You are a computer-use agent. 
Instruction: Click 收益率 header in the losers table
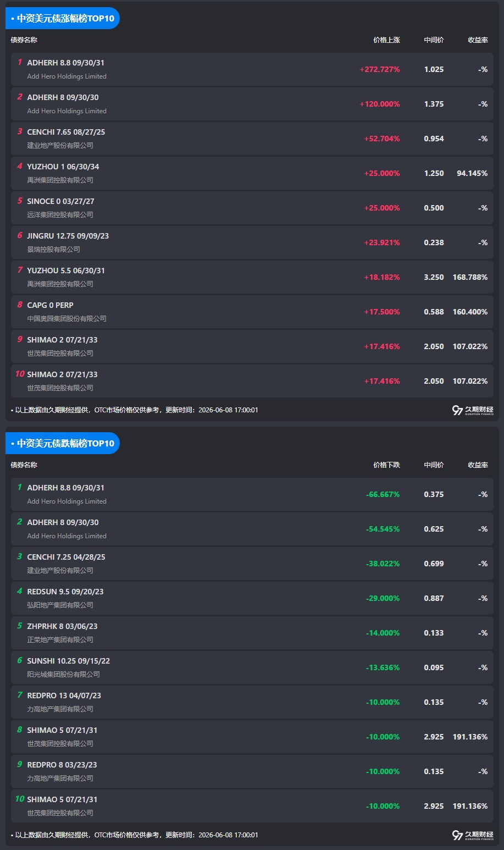click(478, 465)
